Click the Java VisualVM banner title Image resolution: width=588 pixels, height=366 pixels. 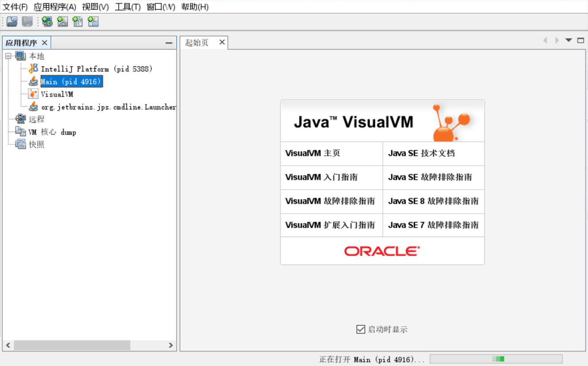pos(353,122)
